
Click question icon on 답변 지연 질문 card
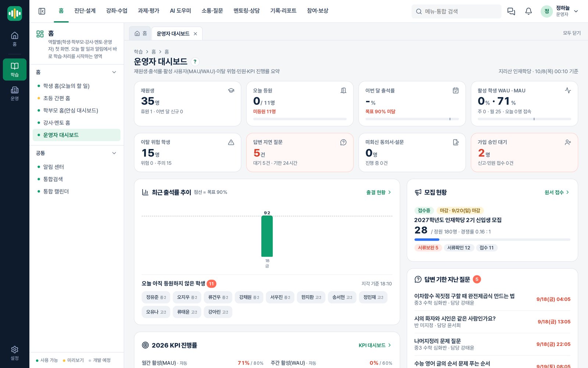coord(343,142)
